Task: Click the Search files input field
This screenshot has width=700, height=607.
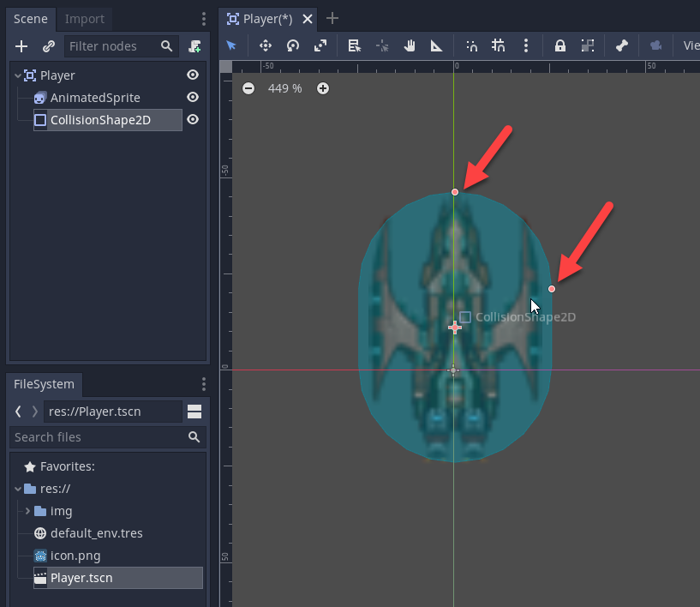Action: (x=99, y=437)
